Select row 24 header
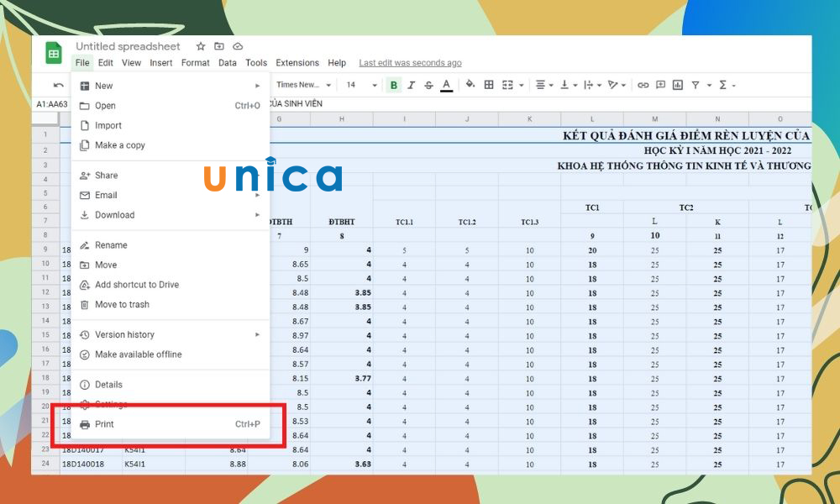 coord(45,464)
